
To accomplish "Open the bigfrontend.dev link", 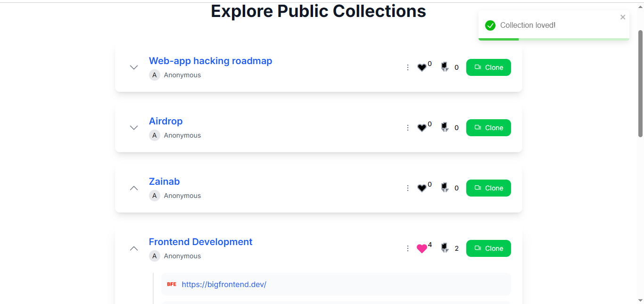I will tap(224, 284).
